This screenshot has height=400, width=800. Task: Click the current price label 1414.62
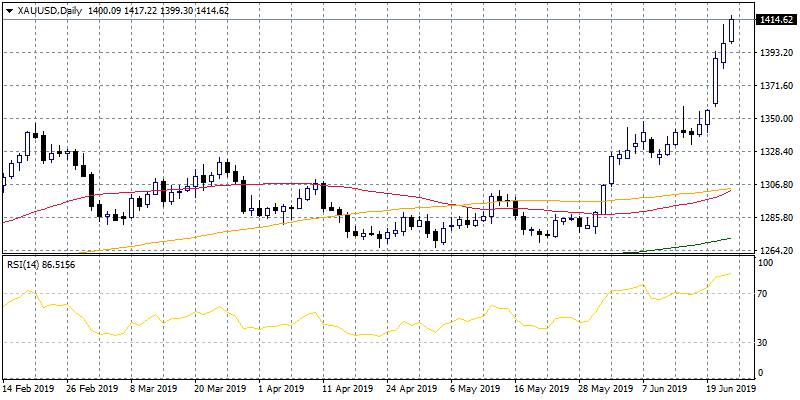775,20
